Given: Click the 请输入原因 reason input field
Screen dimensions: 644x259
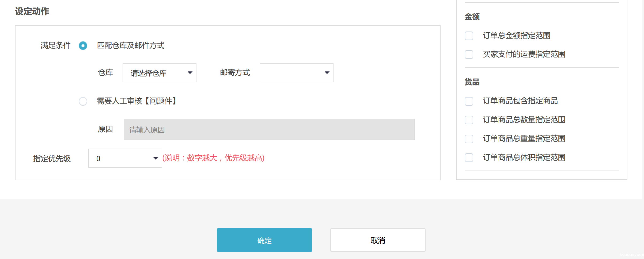Looking at the screenshot, I should (269, 129).
